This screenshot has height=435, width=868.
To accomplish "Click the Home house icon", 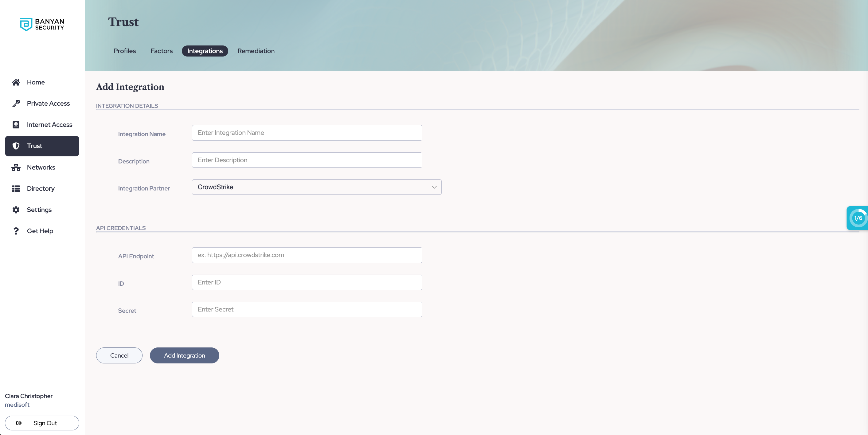I will click(16, 82).
